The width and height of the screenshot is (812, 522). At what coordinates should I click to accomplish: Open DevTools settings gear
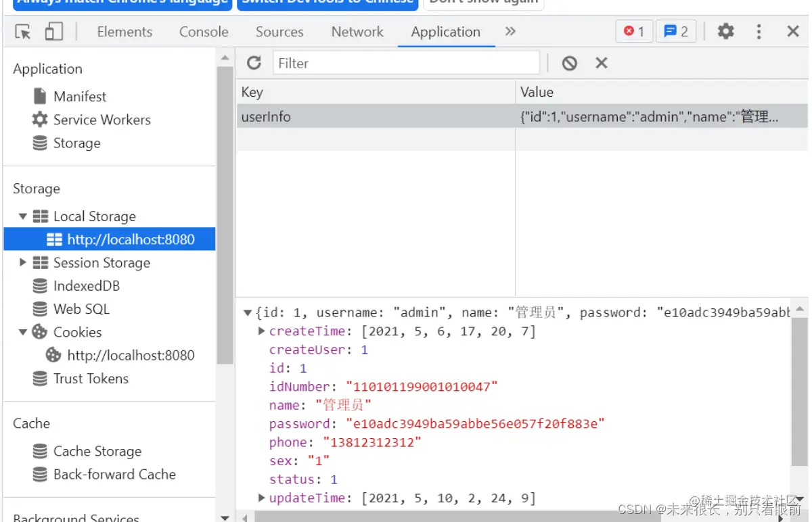(x=725, y=31)
